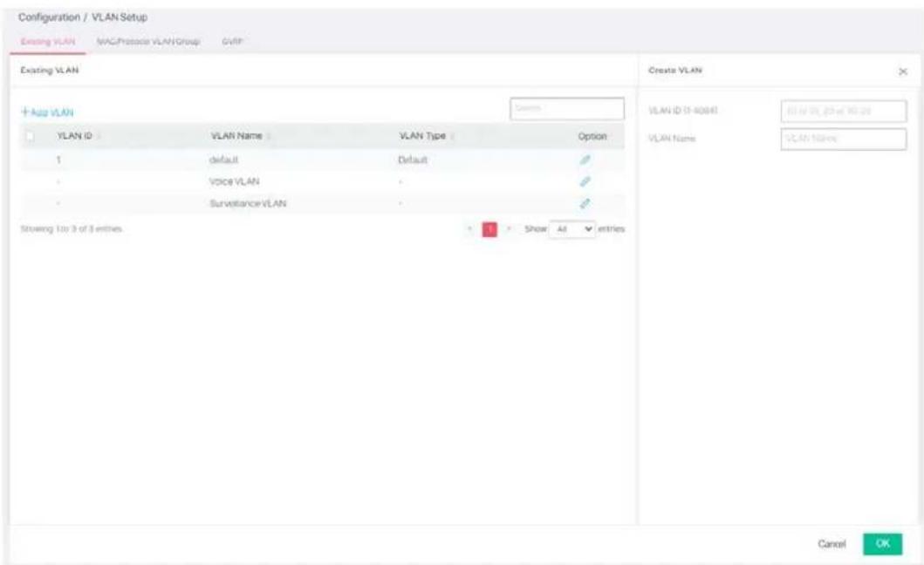This screenshot has width=924, height=565.
Task: Edit the Voice VLAN row with its pencil icon
Action: click(585, 181)
